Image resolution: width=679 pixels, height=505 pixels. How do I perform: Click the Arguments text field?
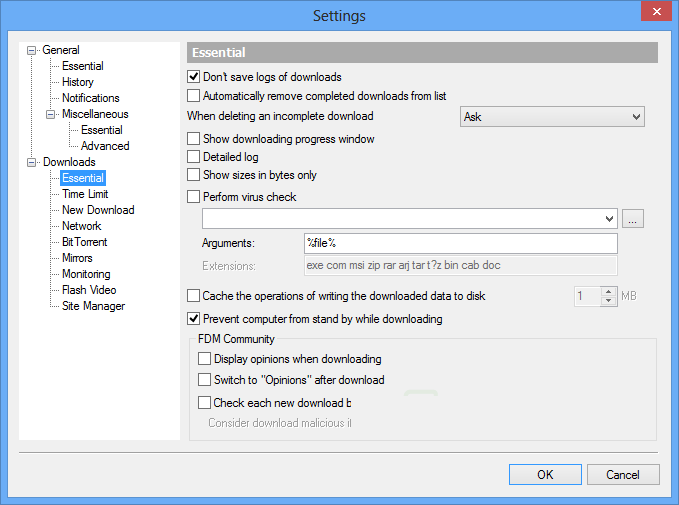pyautogui.click(x=460, y=244)
